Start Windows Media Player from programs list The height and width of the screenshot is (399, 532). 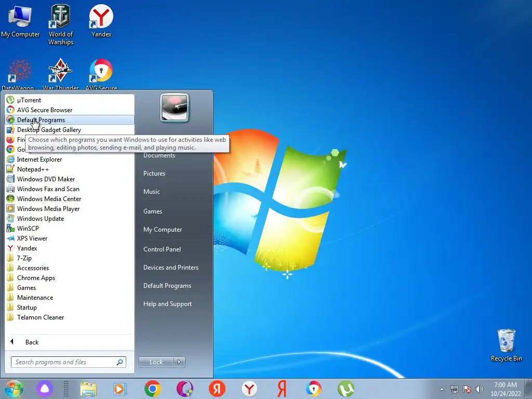70,208
